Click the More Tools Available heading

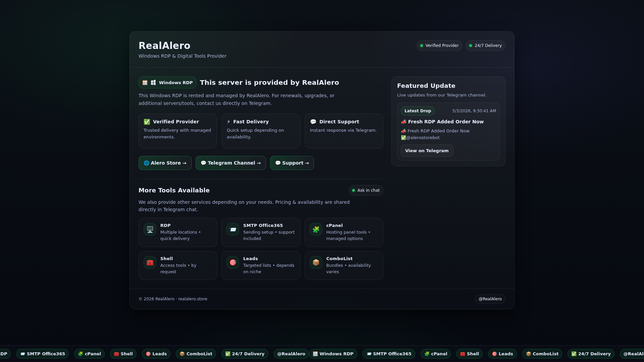pyautogui.click(x=174, y=190)
